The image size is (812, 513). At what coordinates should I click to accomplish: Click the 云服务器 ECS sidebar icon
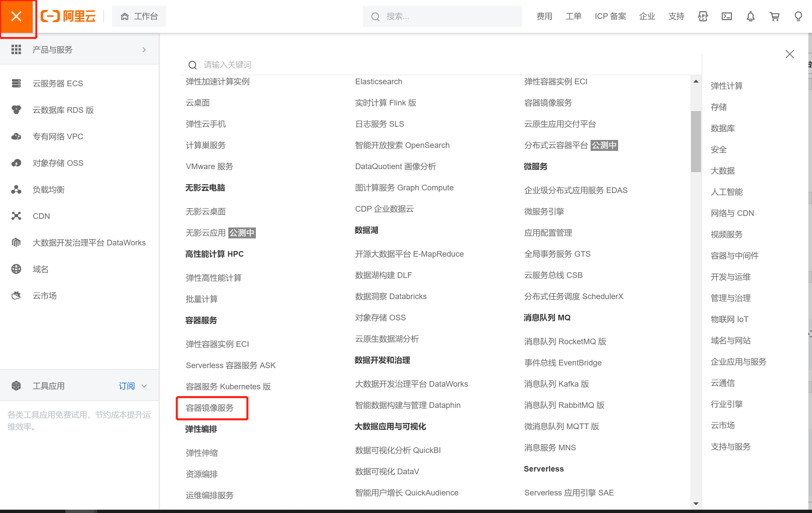click(16, 83)
